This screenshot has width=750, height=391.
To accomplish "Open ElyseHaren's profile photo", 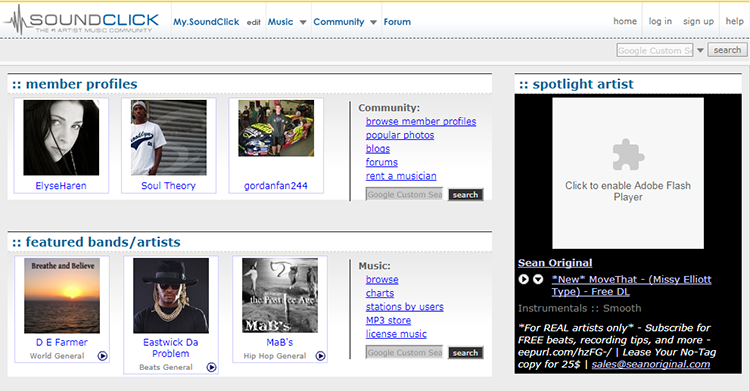I will (61, 137).
